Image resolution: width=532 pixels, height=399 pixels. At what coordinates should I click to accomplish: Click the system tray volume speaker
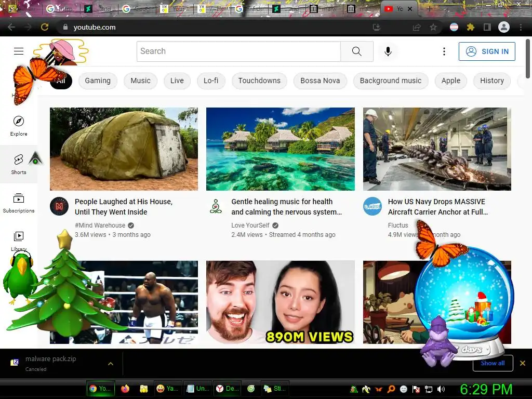[x=441, y=389]
